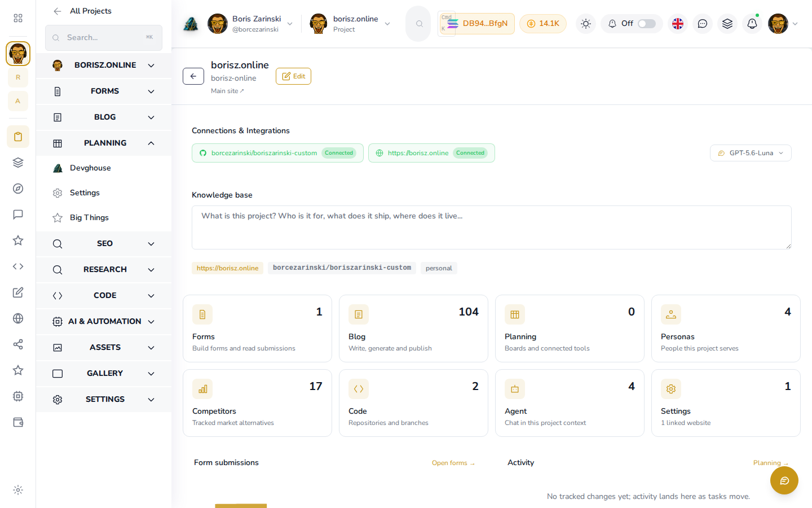Open Big Things under Planning
The height and width of the screenshot is (508, 812).
click(x=104, y=218)
